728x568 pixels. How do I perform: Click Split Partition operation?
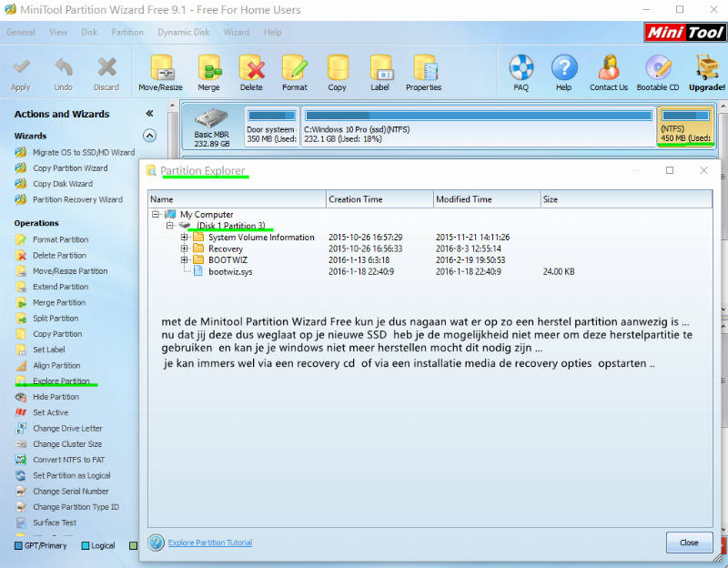[56, 319]
